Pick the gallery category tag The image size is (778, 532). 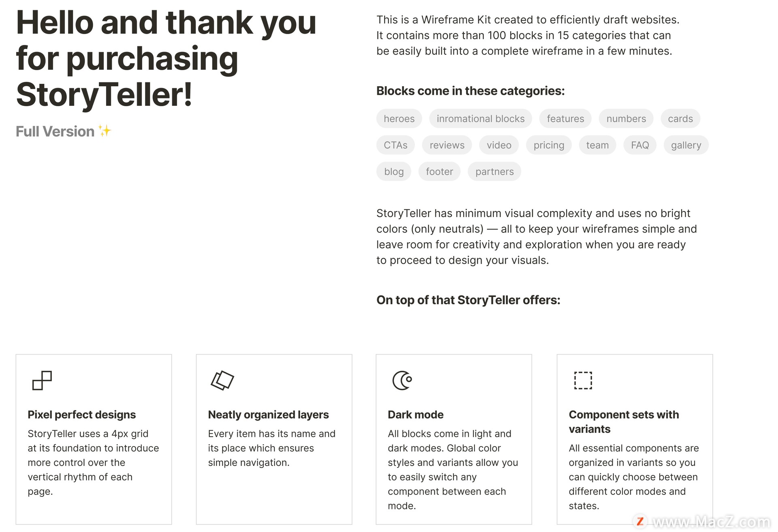(x=686, y=145)
